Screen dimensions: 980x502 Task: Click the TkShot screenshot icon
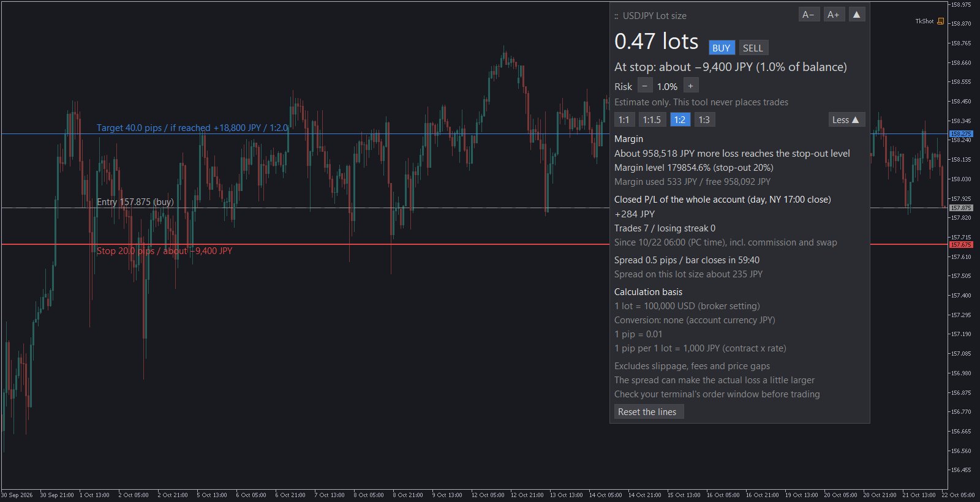coord(940,21)
